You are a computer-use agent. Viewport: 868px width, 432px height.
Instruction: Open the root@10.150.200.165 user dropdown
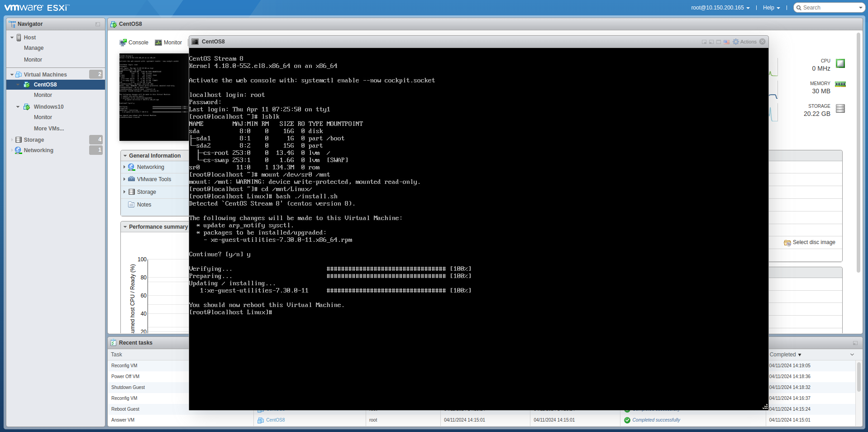(x=720, y=8)
